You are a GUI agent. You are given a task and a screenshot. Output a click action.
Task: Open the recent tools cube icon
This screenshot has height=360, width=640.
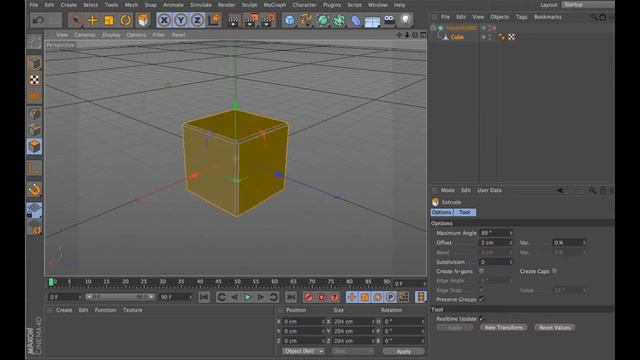click(143, 20)
